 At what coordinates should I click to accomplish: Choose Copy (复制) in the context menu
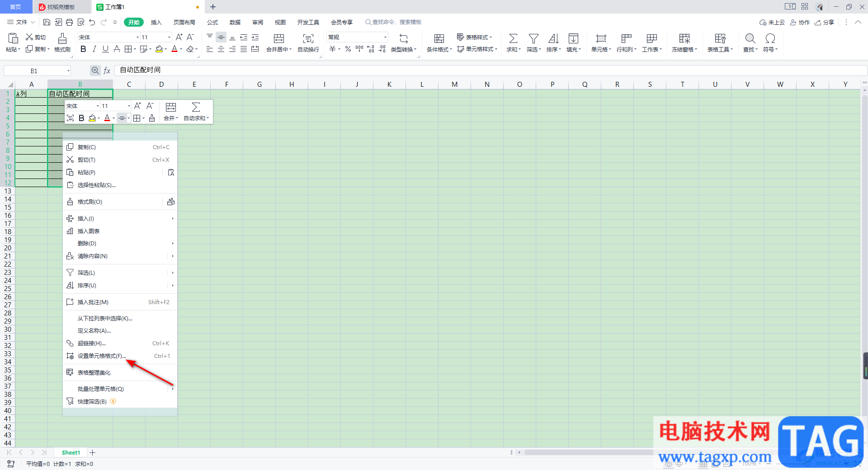[120, 147]
